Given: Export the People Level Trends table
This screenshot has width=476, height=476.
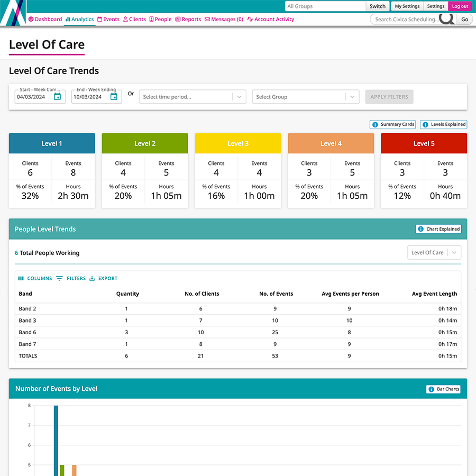Looking at the screenshot, I should [x=103, y=278].
